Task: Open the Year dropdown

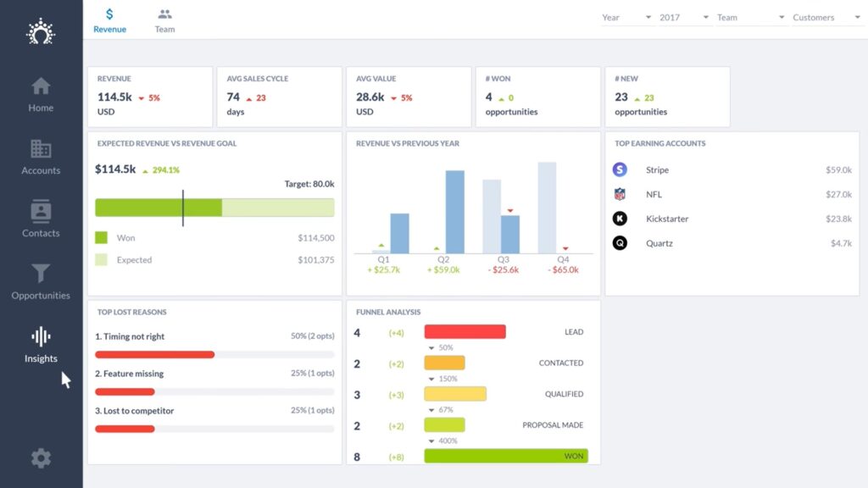Action: tap(627, 17)
